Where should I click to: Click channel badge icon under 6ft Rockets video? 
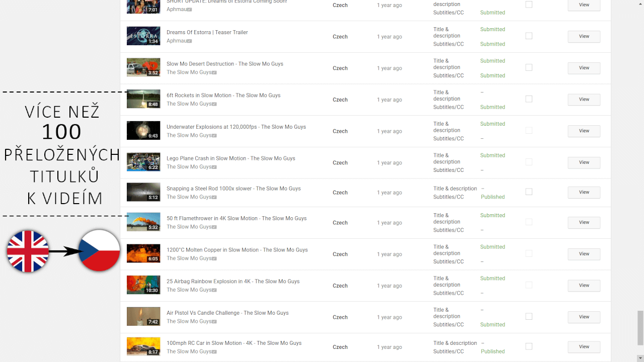tap(214, 104)
